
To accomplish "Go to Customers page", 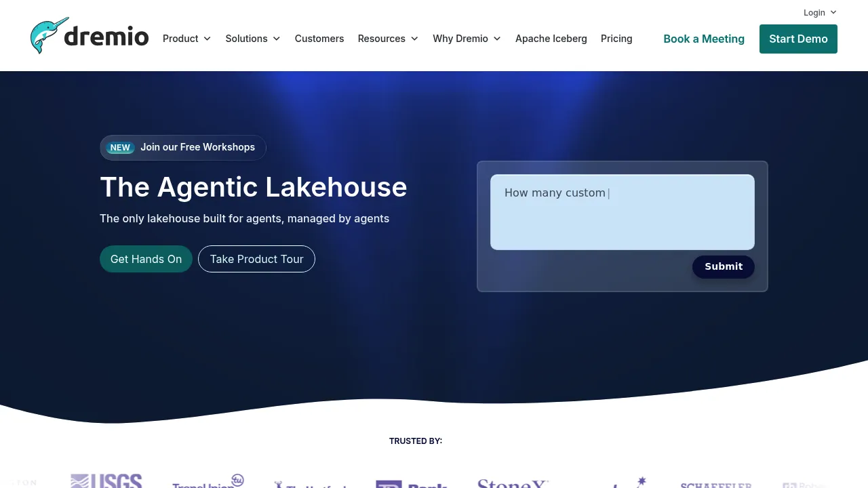I will [319, 39].
